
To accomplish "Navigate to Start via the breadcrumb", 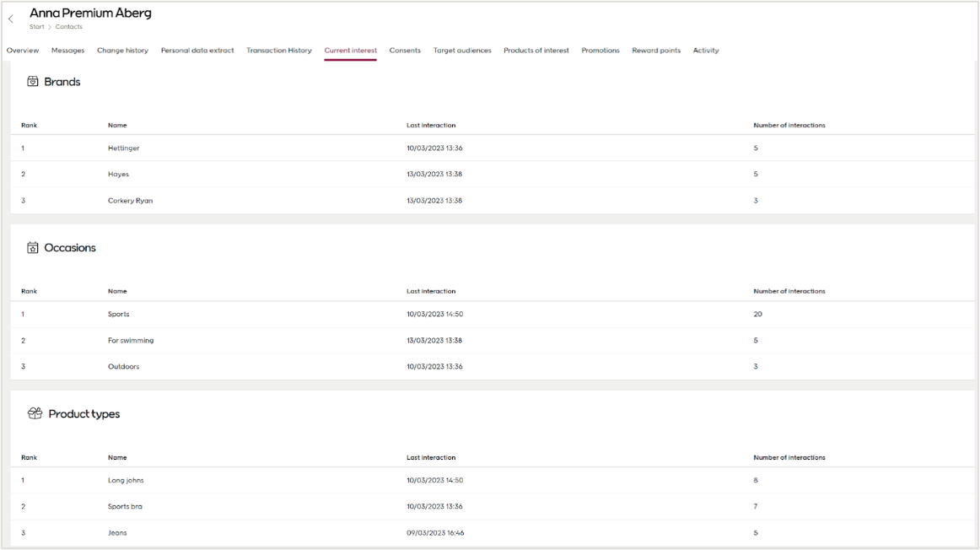I will coord(35,26).
